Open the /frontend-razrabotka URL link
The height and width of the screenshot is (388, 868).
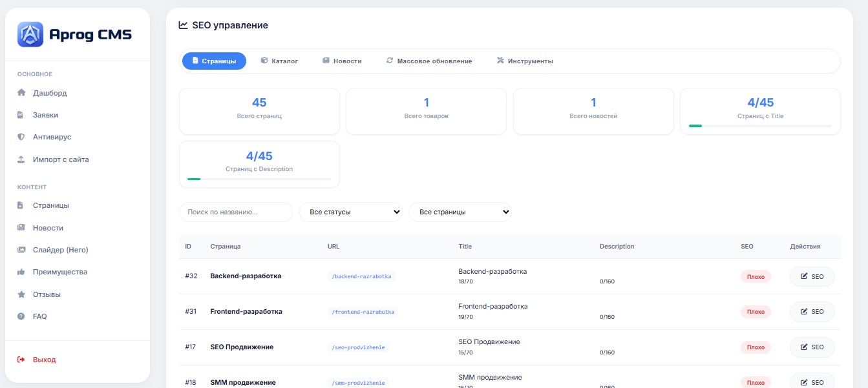tap(363, 312)
